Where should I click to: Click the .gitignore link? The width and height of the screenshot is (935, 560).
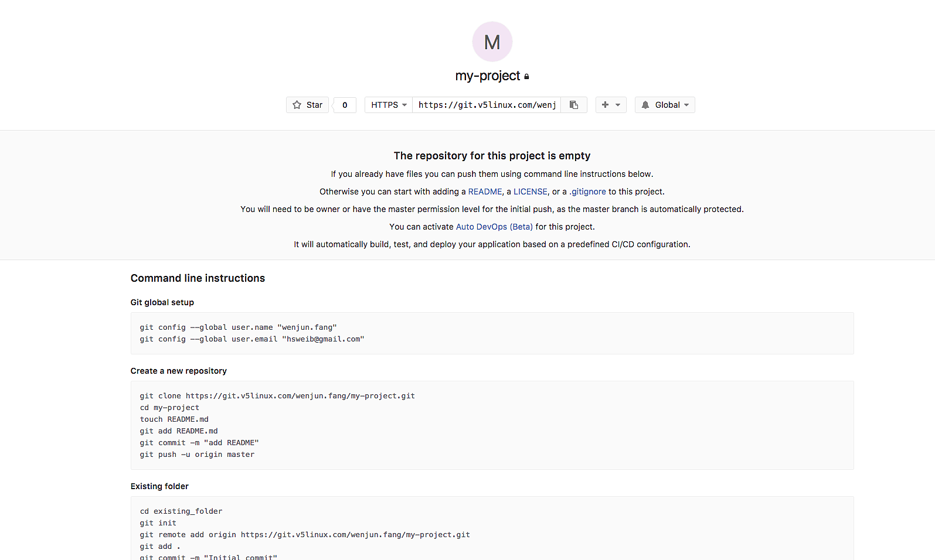point(587,192)
